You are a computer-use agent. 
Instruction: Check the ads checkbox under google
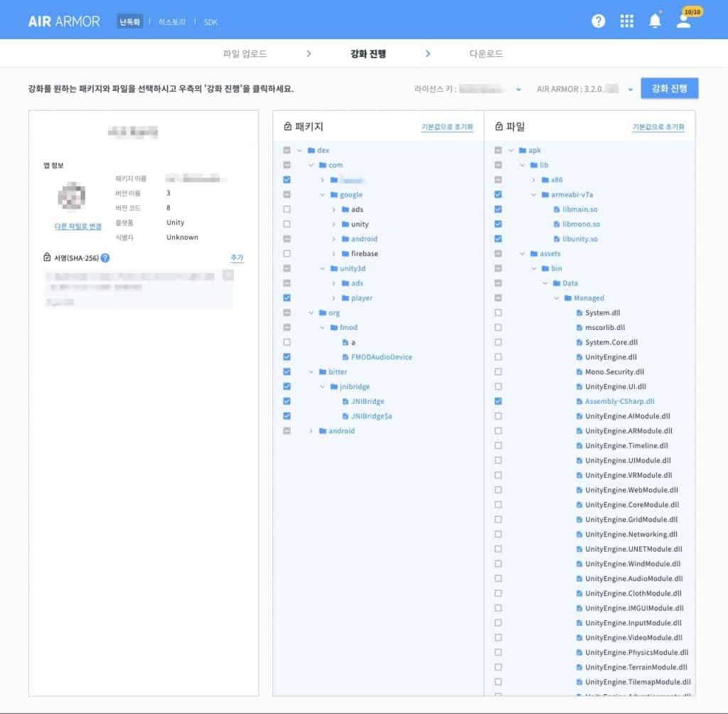[x=287, y=210]
